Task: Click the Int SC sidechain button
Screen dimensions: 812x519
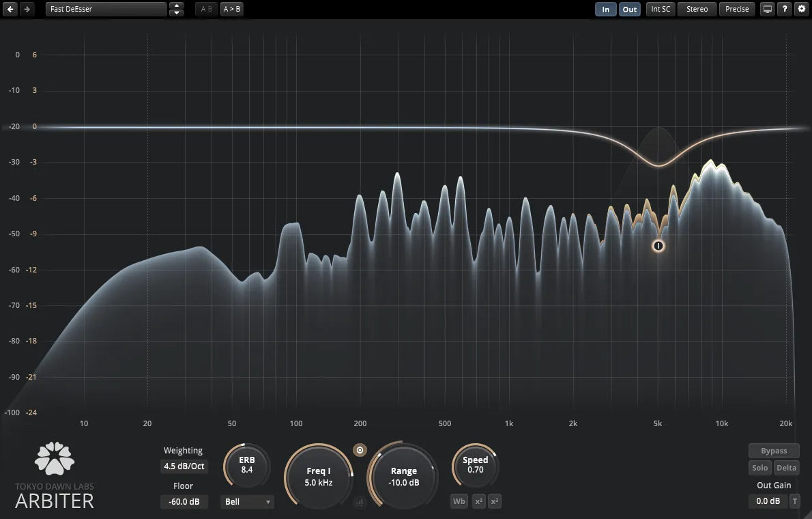Action: [661, 9]
